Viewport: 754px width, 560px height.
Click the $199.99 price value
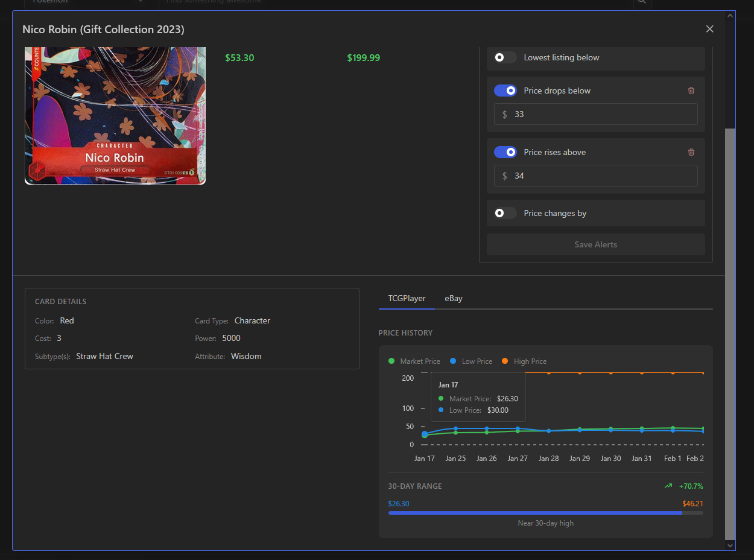(x=364, y=58)
